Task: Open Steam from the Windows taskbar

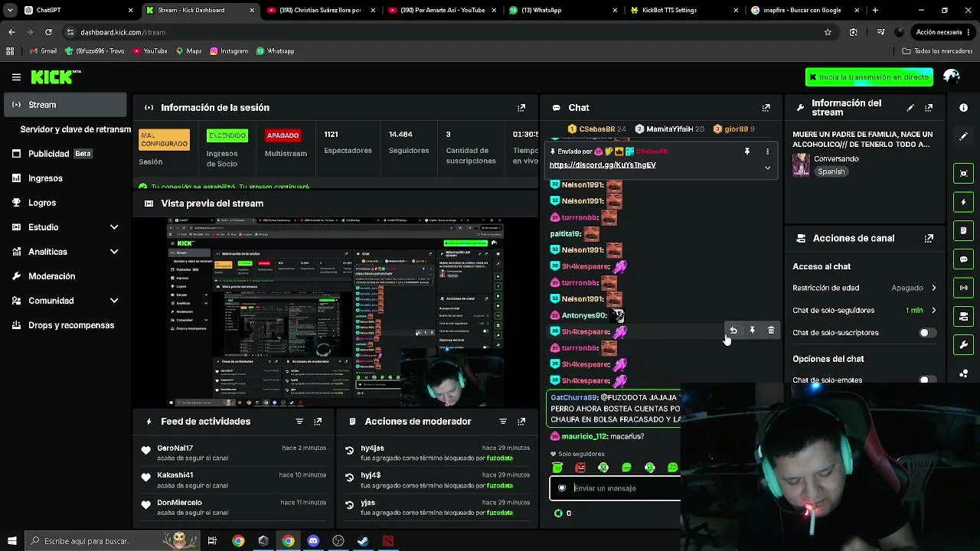Action: click(363, 541)
